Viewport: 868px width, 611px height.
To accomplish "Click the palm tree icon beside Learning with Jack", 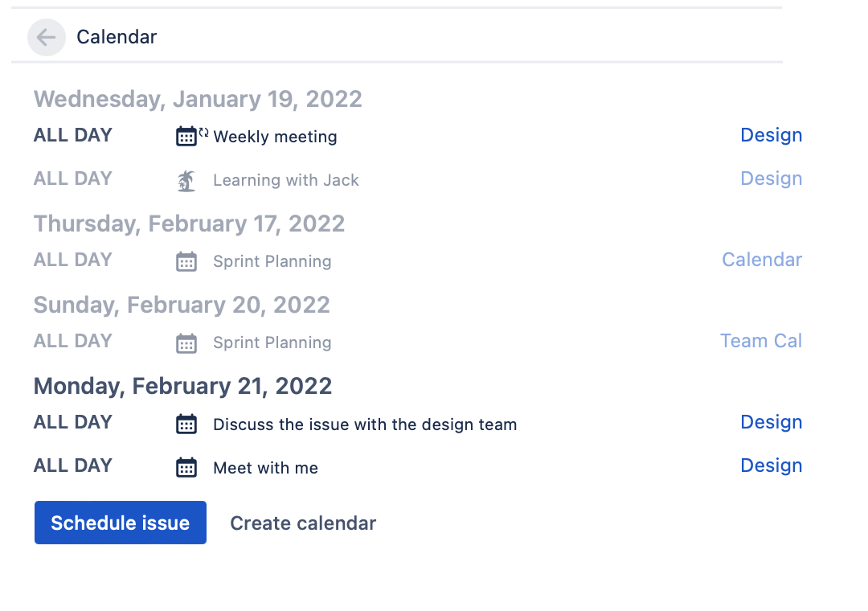I will [x=186, y=180].
